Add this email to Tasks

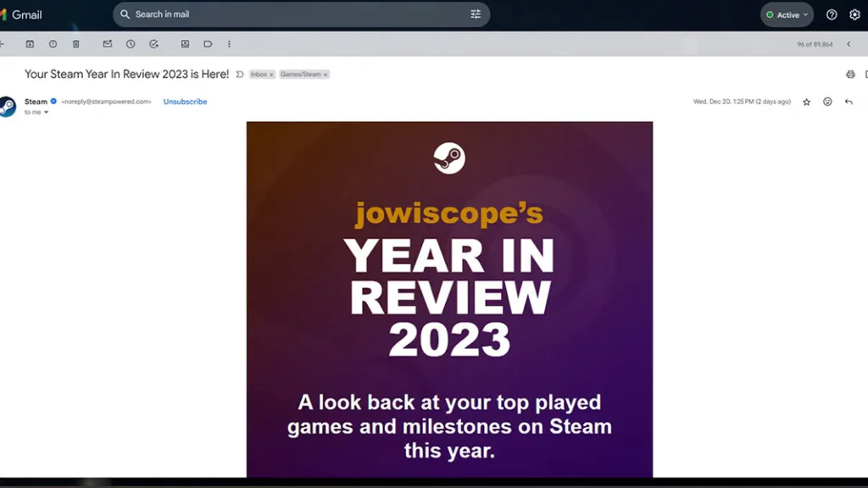[154, 44]
